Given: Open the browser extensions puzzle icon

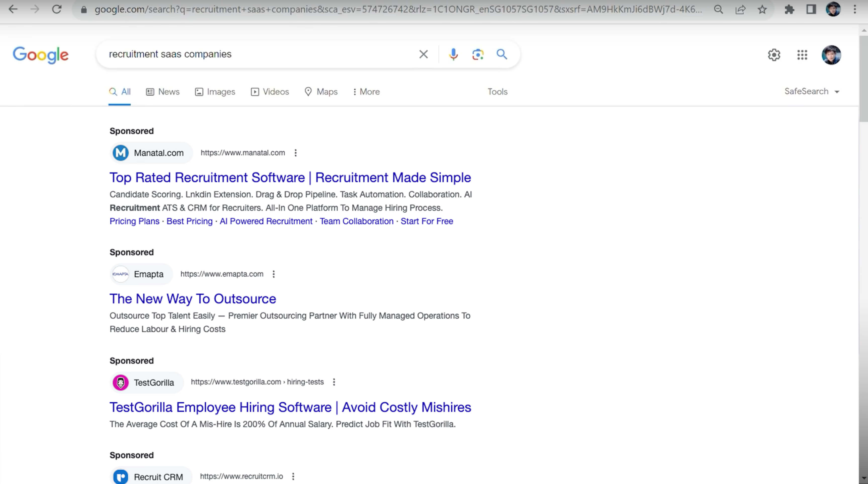Looking at the screenshot, I should pyautogui.click(x=789, y=10).
